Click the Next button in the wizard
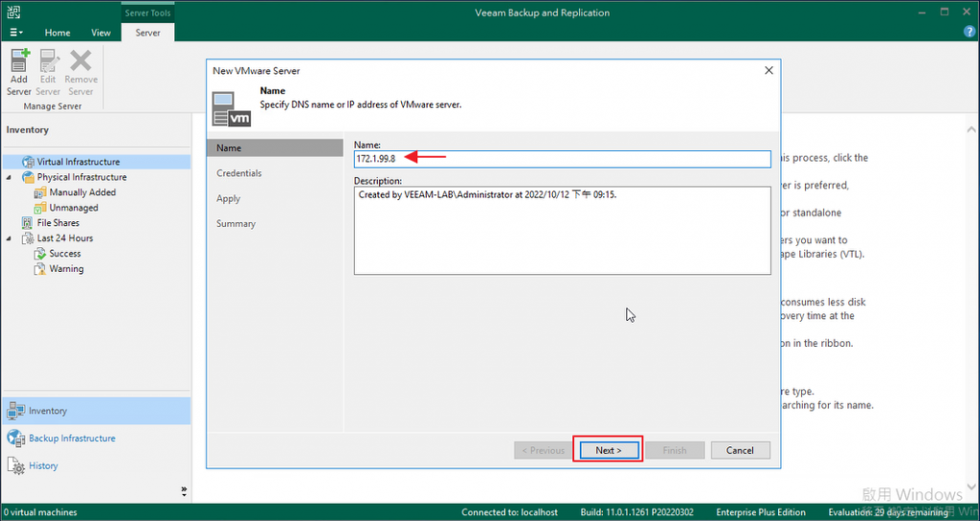Screen dimensions: 980x521 (608, 450)
